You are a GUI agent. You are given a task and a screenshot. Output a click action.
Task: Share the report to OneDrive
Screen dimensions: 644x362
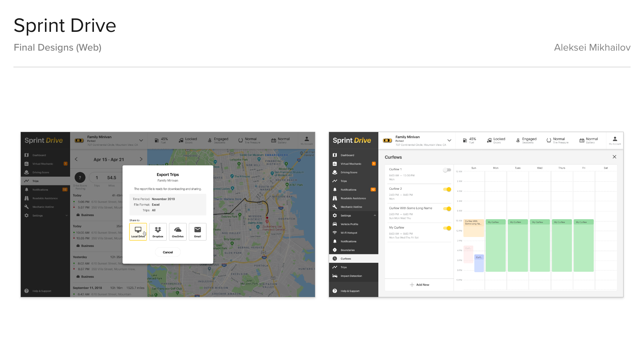point(178,232)
